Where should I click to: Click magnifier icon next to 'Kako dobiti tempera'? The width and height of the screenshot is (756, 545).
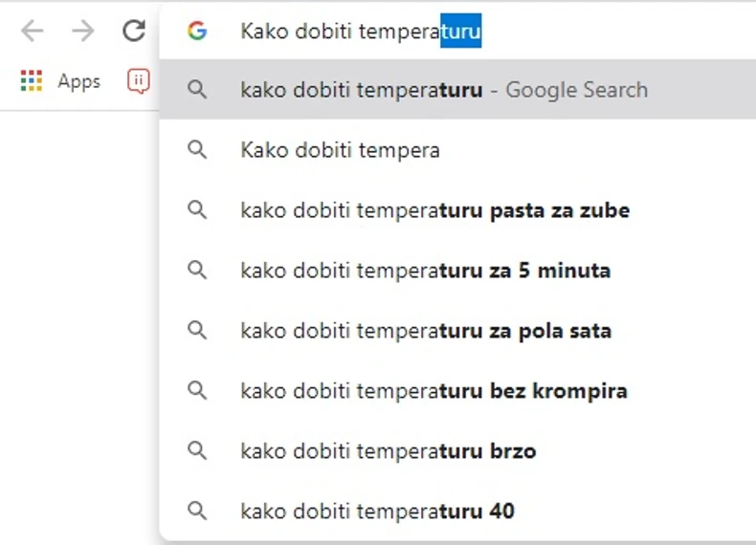coord(197,150)
